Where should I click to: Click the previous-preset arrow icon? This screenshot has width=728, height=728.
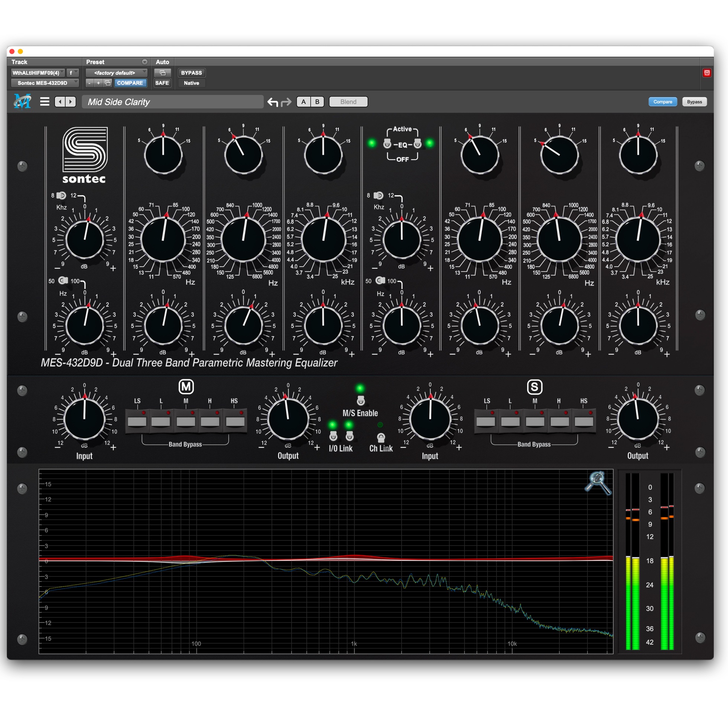(60, 101)
